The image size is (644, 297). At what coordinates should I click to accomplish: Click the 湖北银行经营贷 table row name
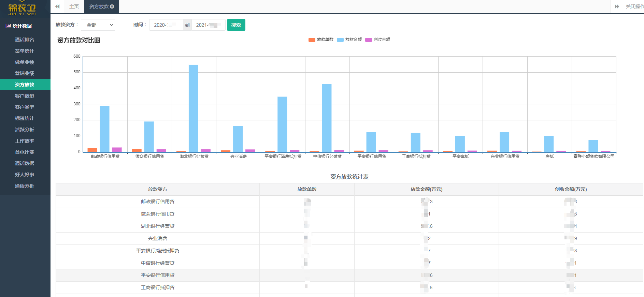(x=158, y=226)
